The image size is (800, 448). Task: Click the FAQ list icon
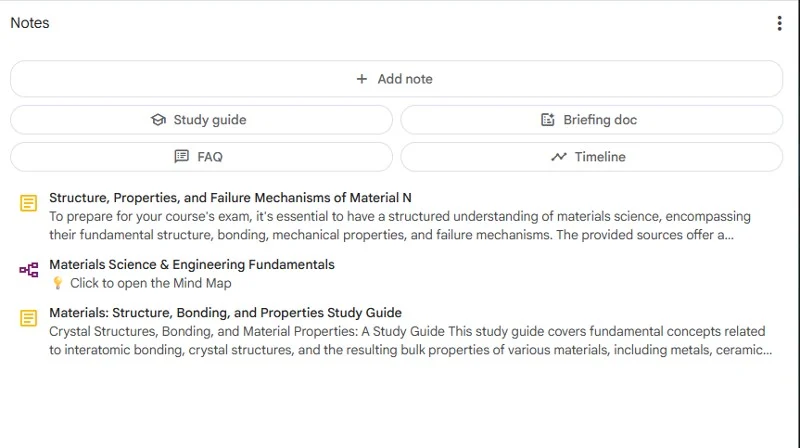click(182, 156)
